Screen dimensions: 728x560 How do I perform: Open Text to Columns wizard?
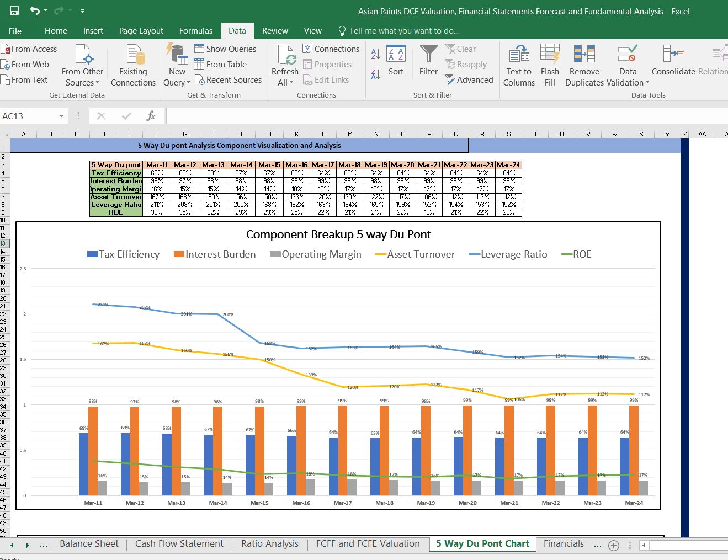[x=519, y=66]
